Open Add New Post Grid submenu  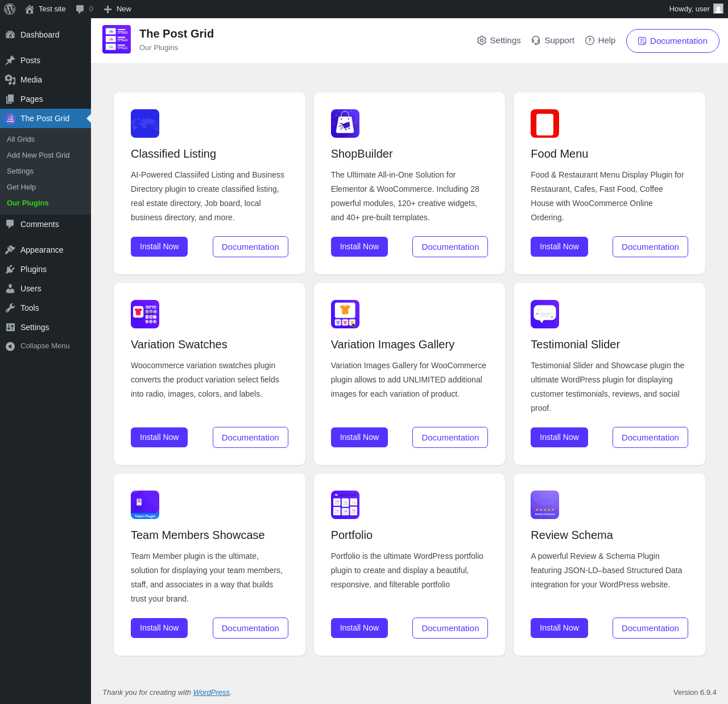38,155
